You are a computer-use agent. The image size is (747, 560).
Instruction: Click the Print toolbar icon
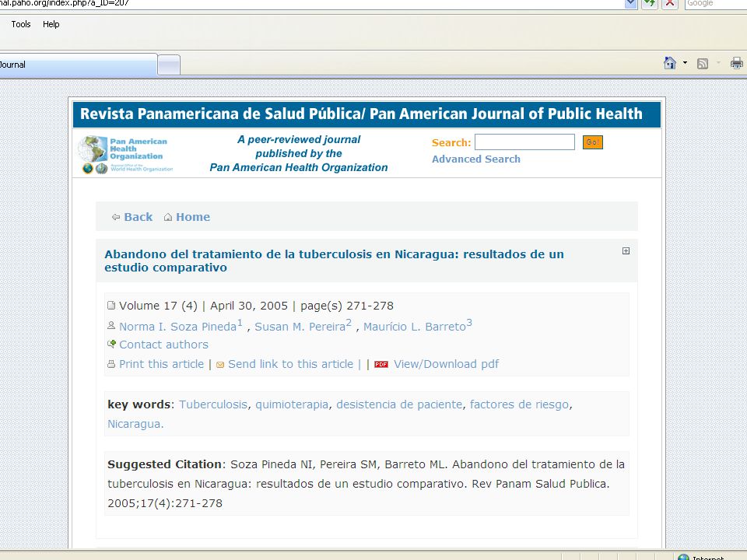tap(737, 63)
